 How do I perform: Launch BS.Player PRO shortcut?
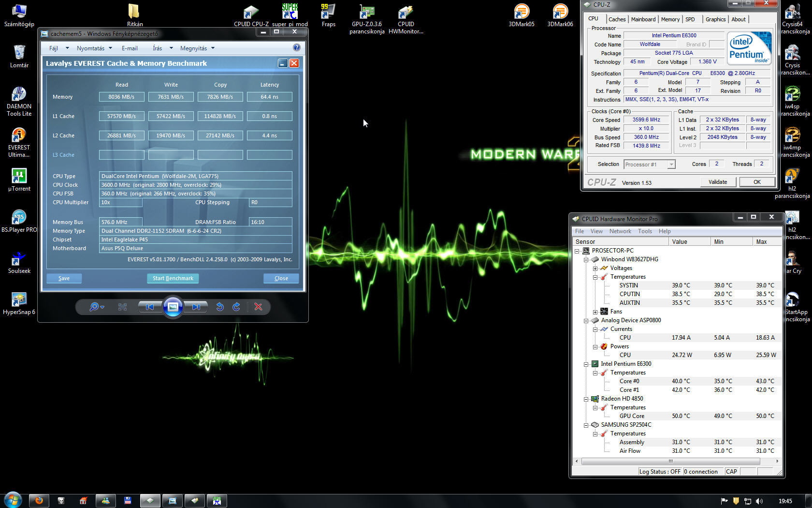19,221
